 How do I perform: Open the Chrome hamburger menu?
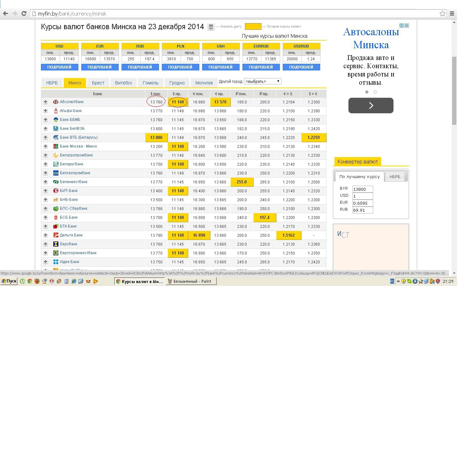coord(452,13)
